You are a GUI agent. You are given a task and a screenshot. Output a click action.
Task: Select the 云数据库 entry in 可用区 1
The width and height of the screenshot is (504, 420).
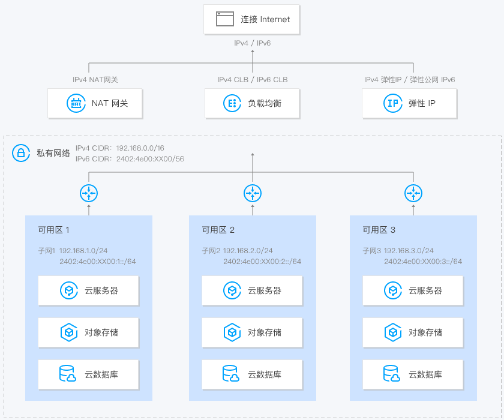(88, 374)
